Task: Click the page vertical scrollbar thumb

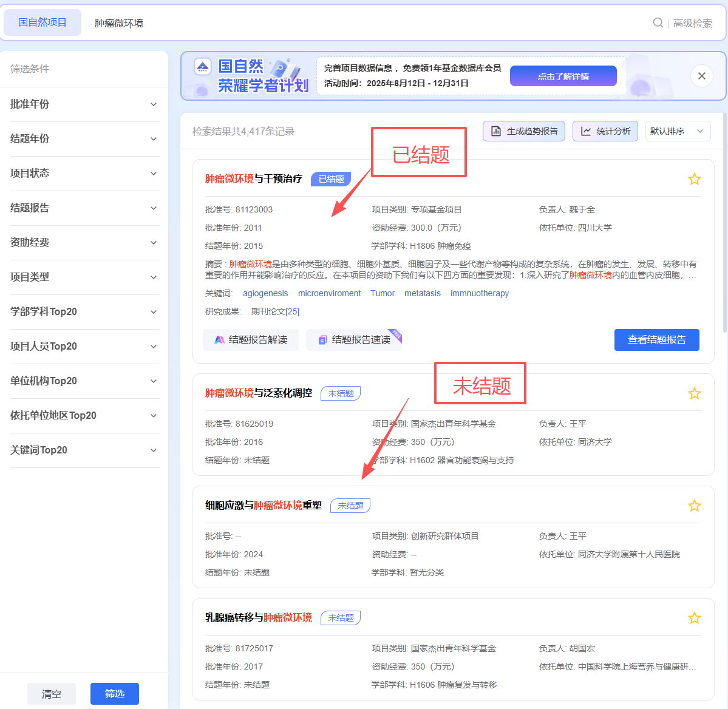Action: coord(725,223)
